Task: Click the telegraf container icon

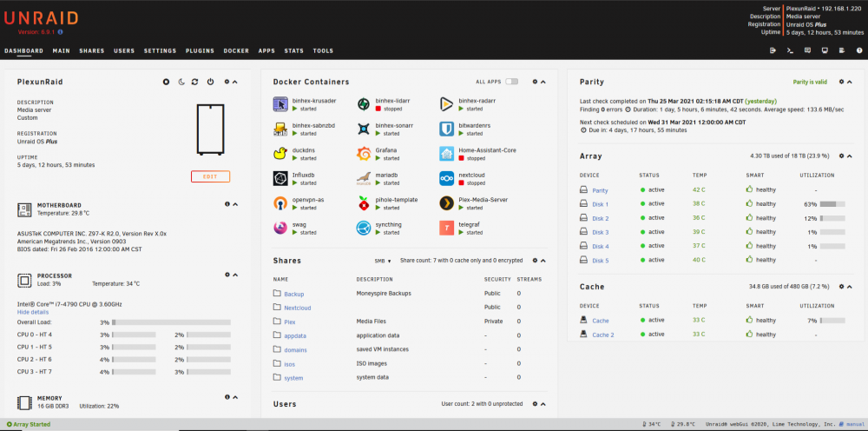Action: click(x=447, y=228)
